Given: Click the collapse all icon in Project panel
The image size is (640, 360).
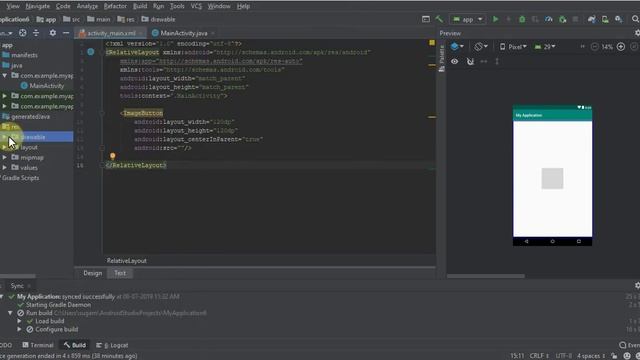Looking at the screenshot, I should [36, 33].
